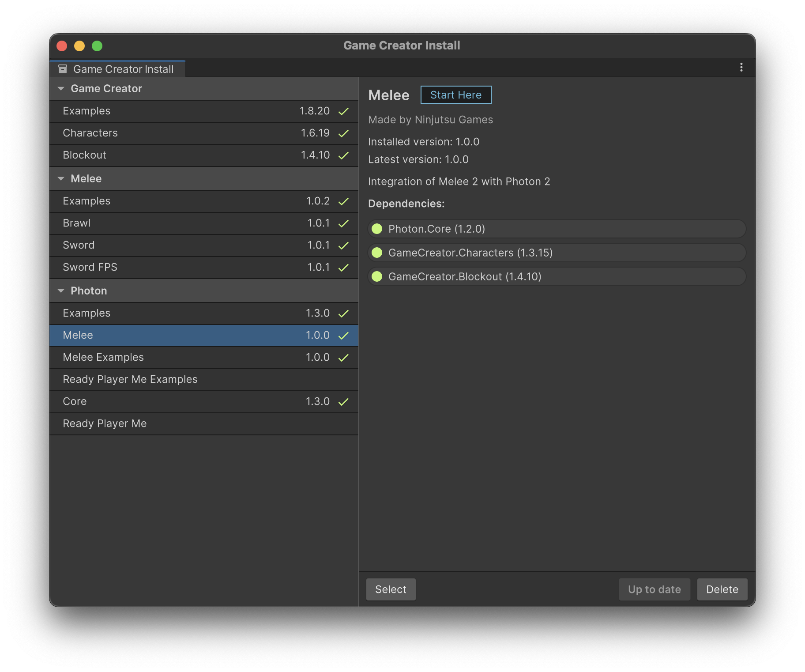Screen dimensions: 805x672
Task: Collapse the Game Creator section
Action: pyautogui.click(x=61, y=89)
